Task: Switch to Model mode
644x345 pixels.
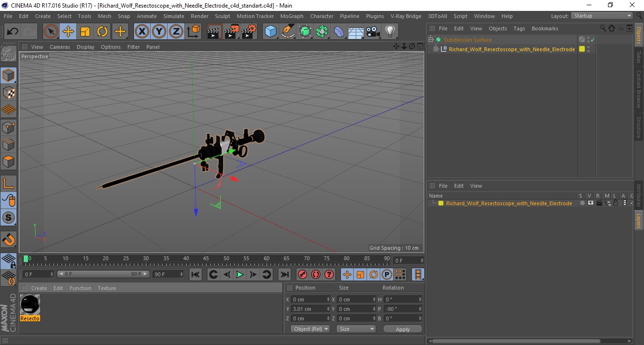Action: click(9, 75)
